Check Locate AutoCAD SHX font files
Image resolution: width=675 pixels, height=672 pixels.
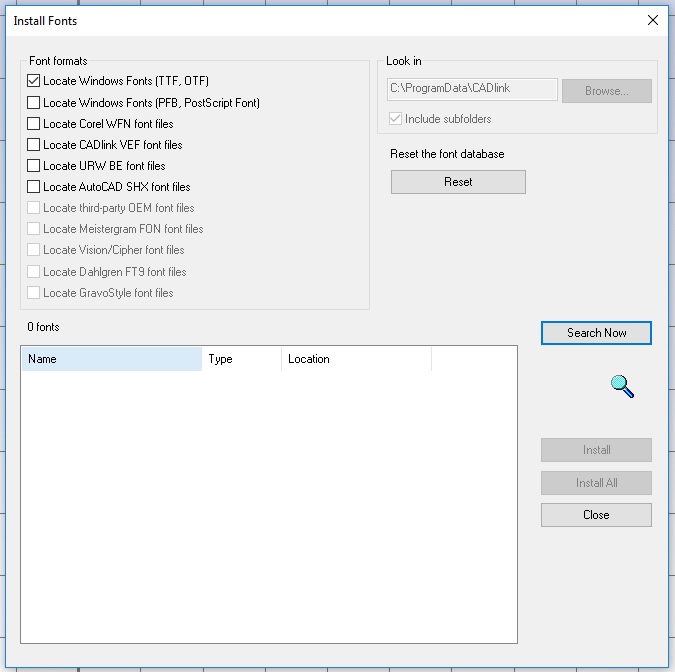click(x=33, y=187)
